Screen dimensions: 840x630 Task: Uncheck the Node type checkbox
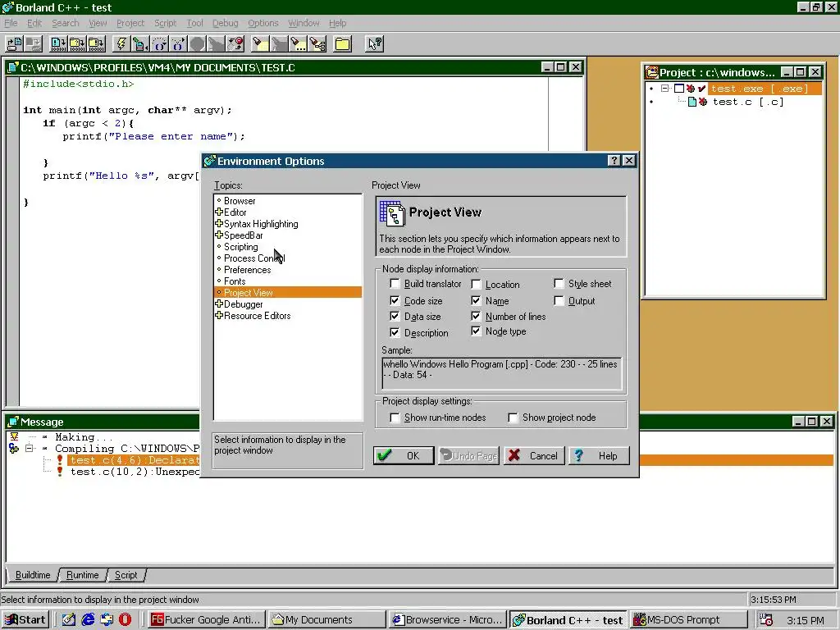(x=477, y=331)
